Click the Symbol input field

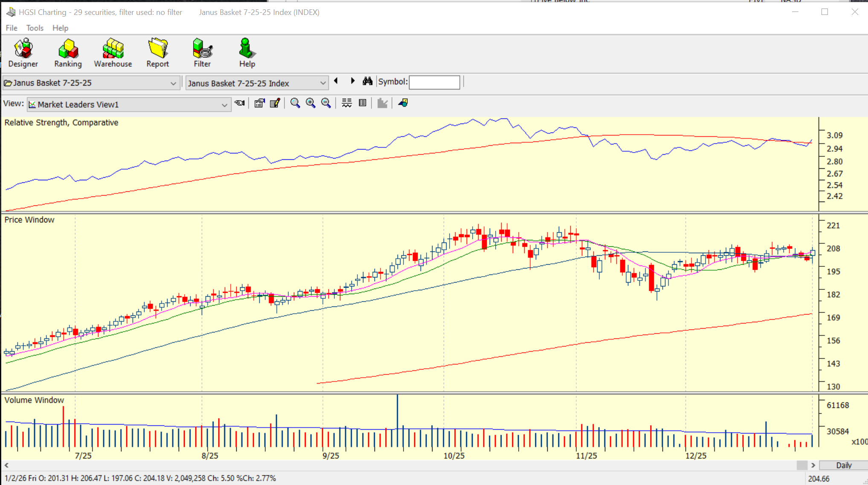tap(434, 82)
